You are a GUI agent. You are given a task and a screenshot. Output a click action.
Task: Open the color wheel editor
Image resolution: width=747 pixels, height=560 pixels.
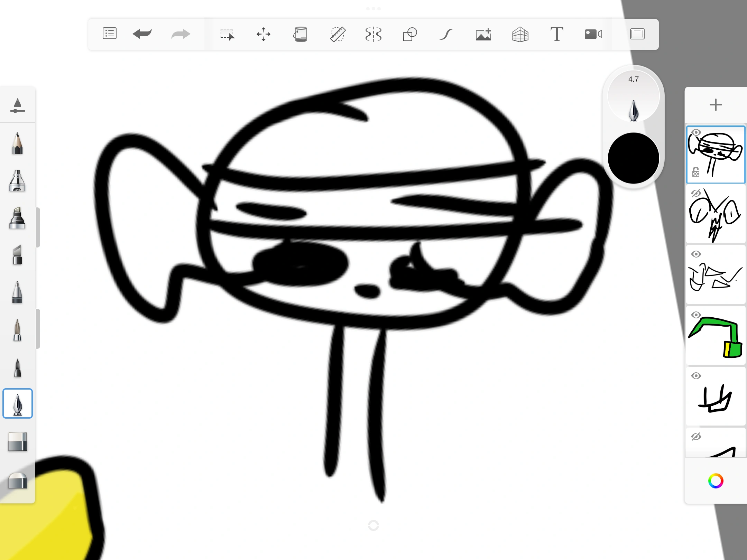pos(716,481)
